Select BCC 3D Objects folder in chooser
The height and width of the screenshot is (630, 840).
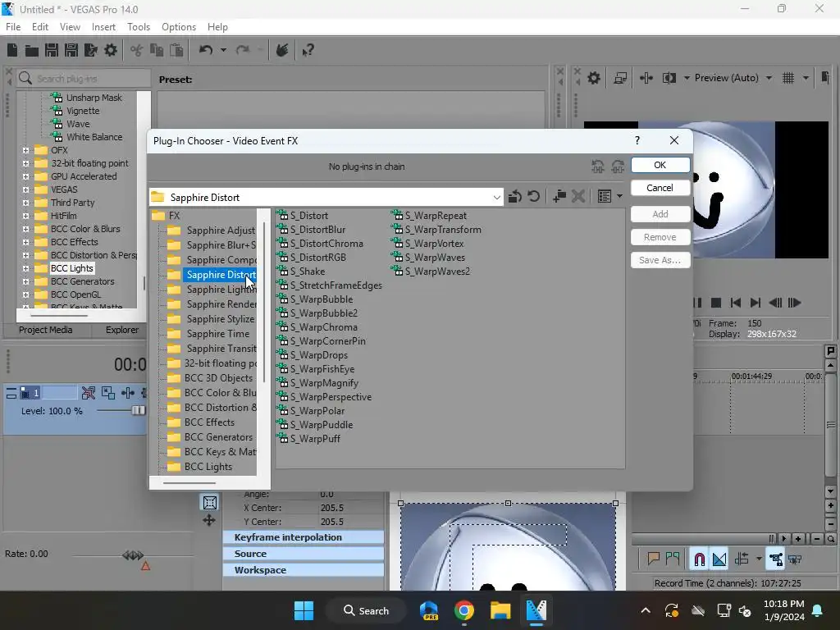218,378
